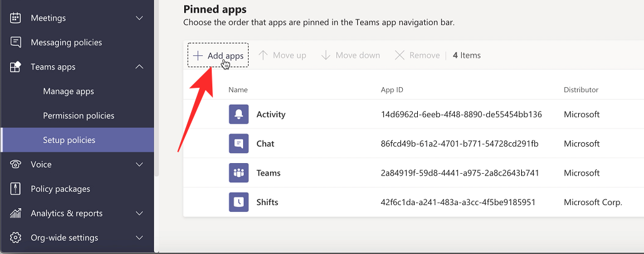Select the Activity app row name
Image resolution: width=644 pixels, height=254 pixels.
(271, 114)
